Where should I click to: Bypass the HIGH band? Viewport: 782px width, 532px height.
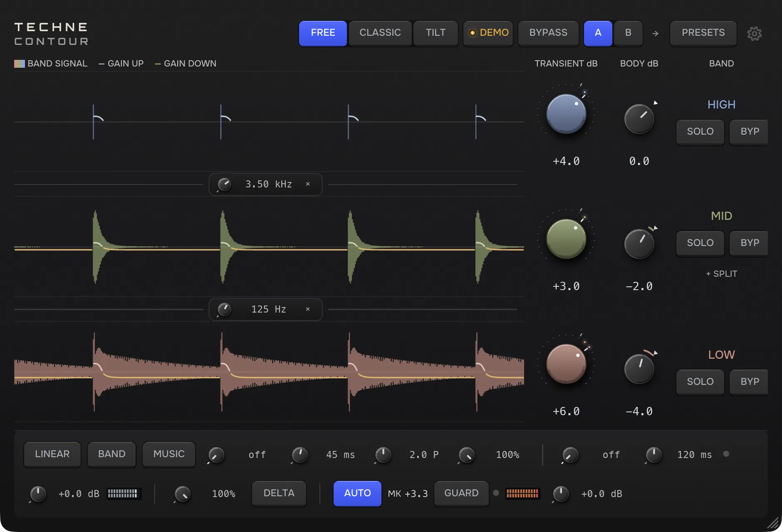[x=750, y=132]
